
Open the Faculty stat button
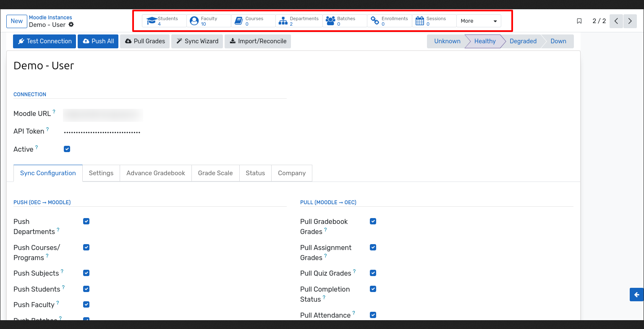pos(209,21)
